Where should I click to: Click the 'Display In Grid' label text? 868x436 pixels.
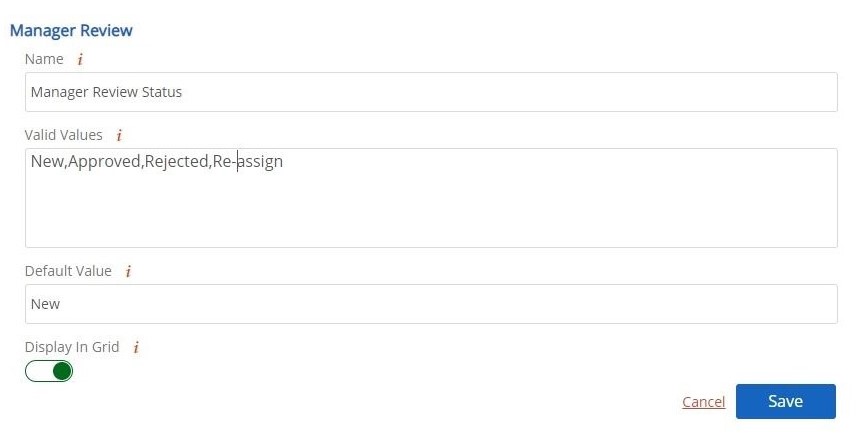72,347
